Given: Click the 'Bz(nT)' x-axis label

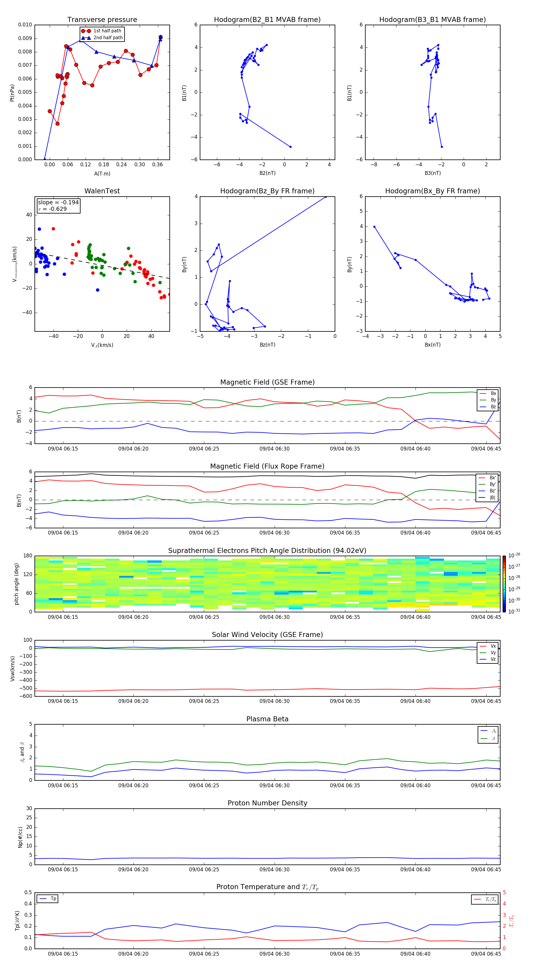Looking at the screenshot, I should (x=267, y=345).
